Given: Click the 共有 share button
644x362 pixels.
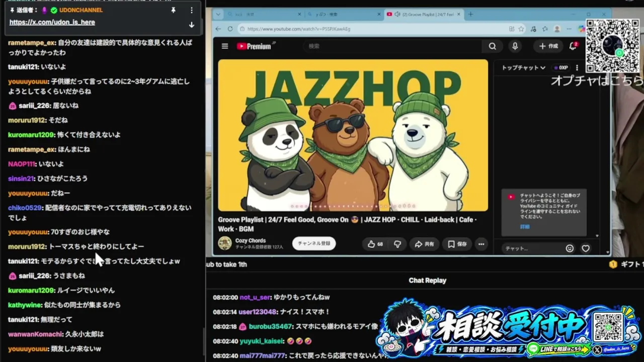Looking at the screenshot, I should (424, 244).
